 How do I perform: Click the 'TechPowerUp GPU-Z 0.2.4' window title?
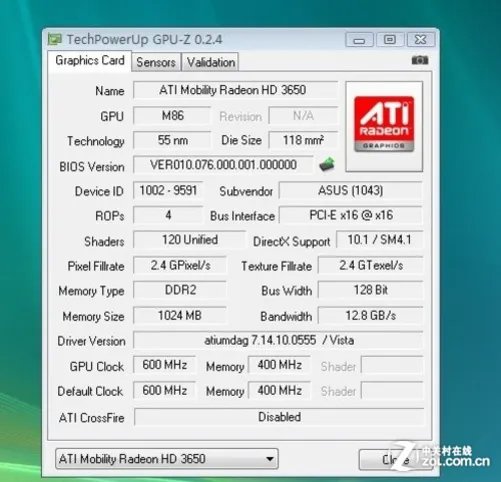click(x=144, y=40)
